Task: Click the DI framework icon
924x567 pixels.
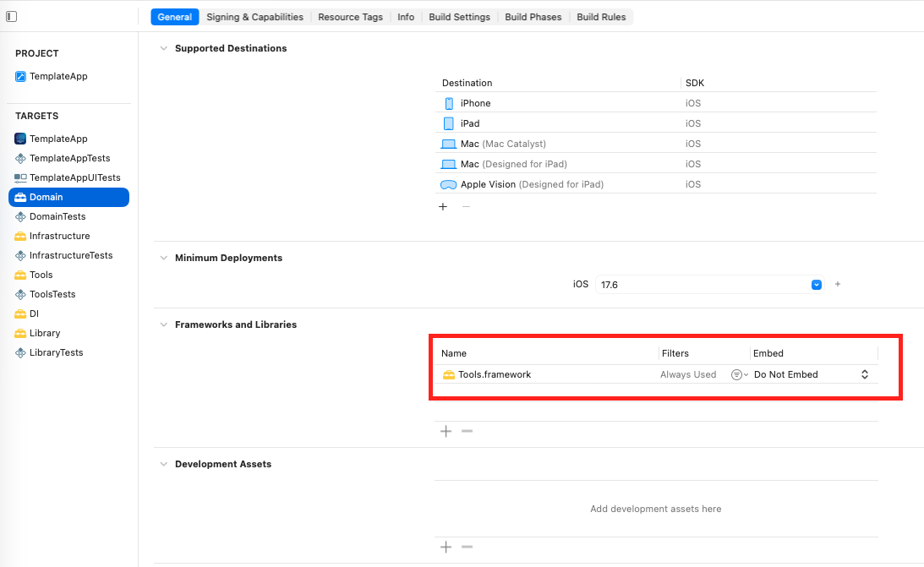Action: (x=20, y=313)
